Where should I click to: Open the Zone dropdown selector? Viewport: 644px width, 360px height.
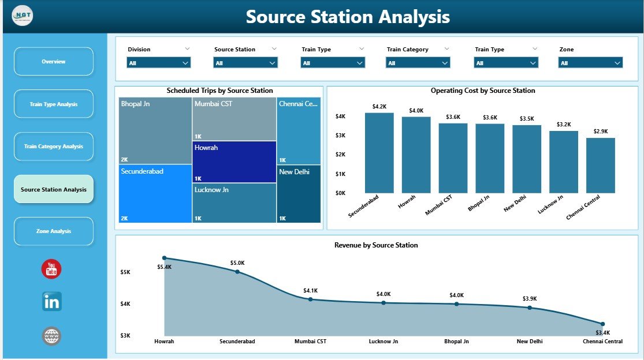coord(590,63)
